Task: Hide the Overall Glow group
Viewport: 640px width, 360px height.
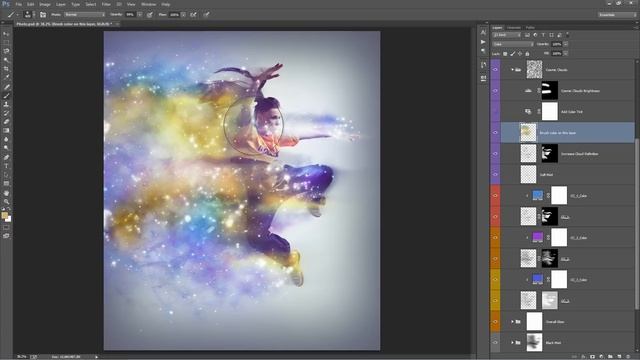Action: pyautogui.click(x=495, y=322)
